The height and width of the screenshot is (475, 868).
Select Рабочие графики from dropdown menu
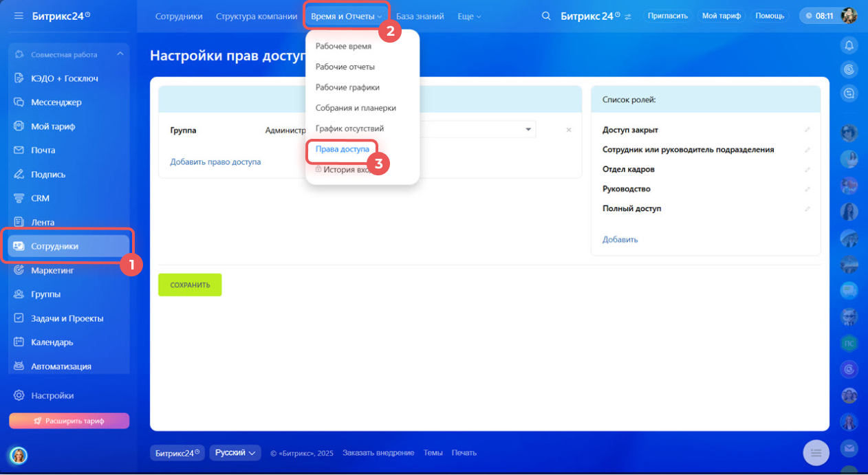[347, 87]
